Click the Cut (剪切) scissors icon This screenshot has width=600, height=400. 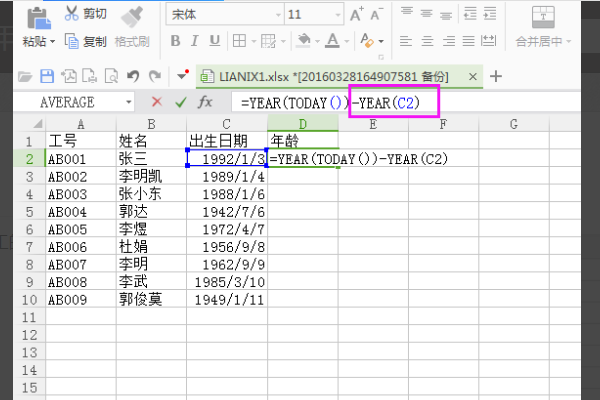[x=72, y=13]
